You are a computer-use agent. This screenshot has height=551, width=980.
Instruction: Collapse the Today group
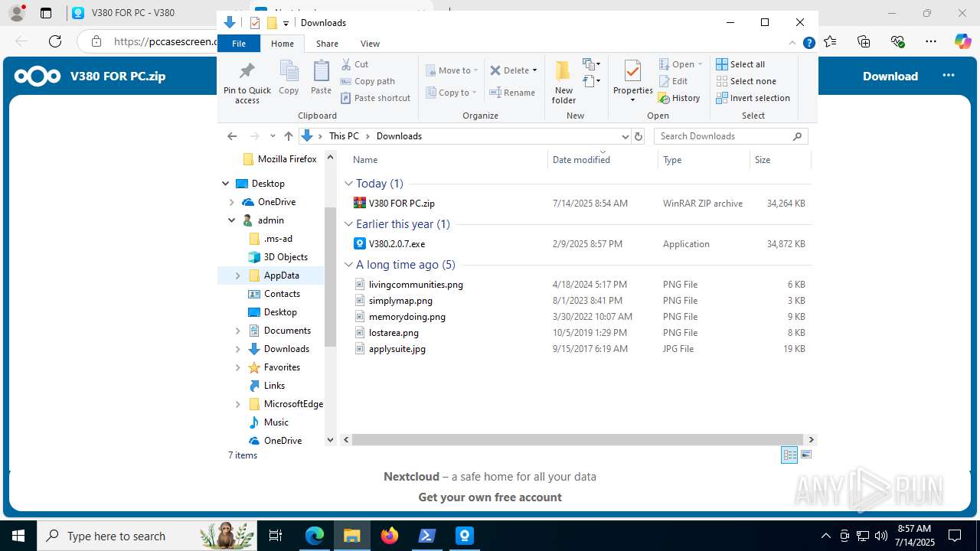pyautogui.click(x=348, y=184)
